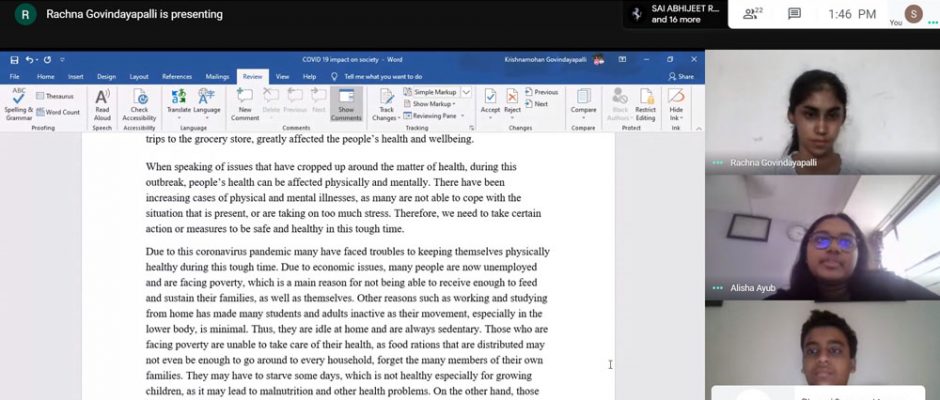The width and height of the screenshot is (940, 400).
Task: Click the presenter avatar icon 'R'
Action: (25, 14)
